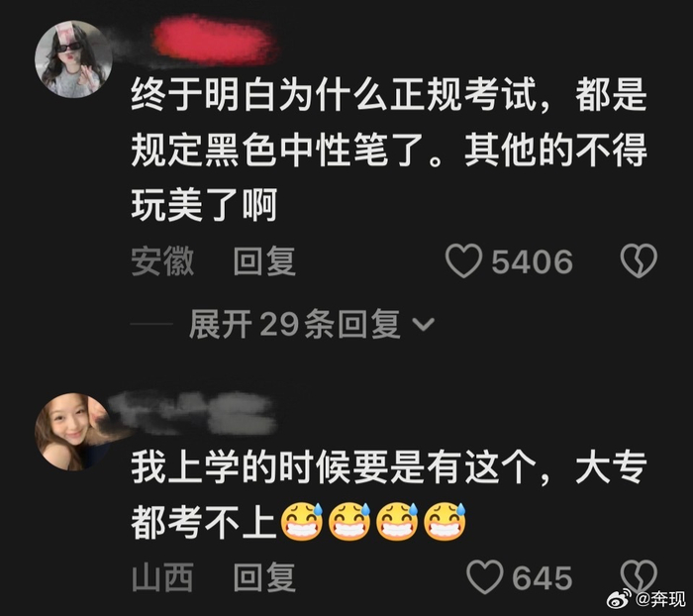The height and width of the screenshot is (616, 693).
Task: Tap the @奔现 watermark text
Action: (660, 599)
